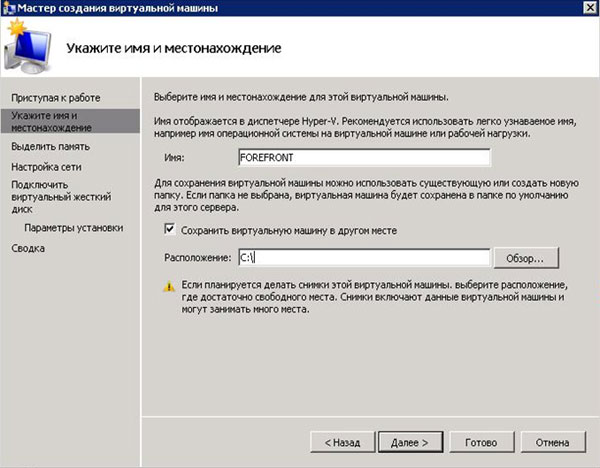
Task: Finish wizard with 'Готово' button
Action: tap(474, 440)
